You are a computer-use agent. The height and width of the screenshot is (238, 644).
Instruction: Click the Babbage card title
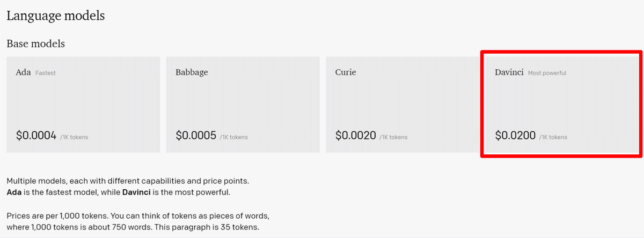(192, 72)
